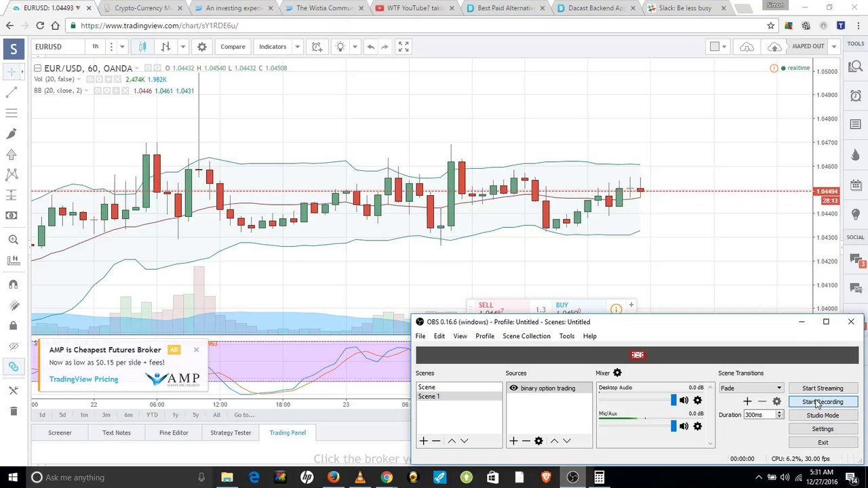868x488 pixels.
Task: Mute Mic/Aux speaker icon
Action: 684,426
